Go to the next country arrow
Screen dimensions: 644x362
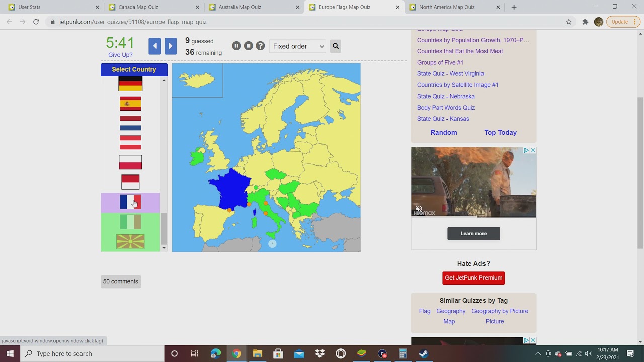(x=171, y=46)
